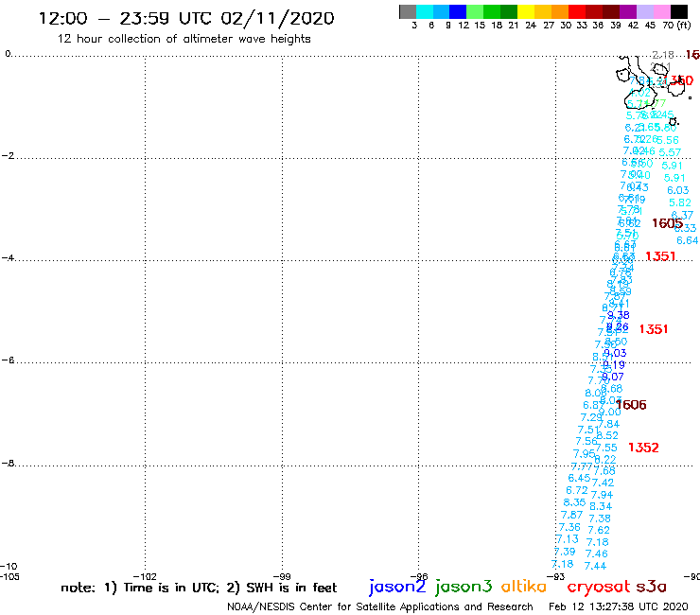Click the '70 (ft)' legend label

click(676, 26)
